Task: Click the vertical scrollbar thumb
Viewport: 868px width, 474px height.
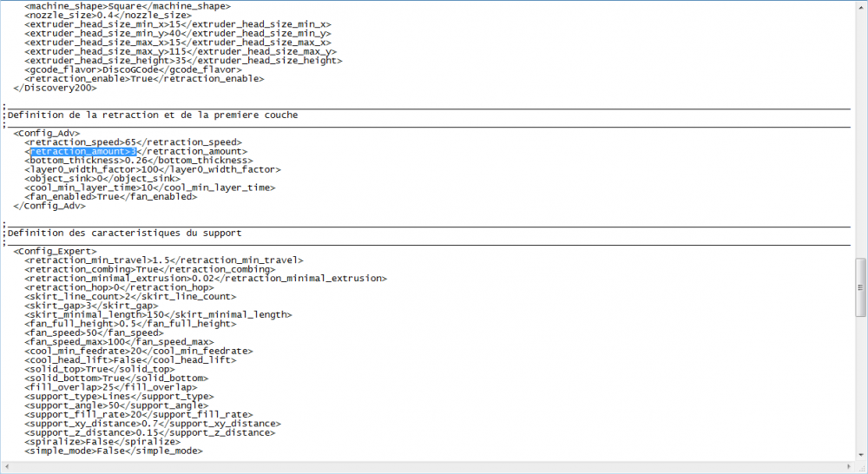Action: tap(860, 287)
